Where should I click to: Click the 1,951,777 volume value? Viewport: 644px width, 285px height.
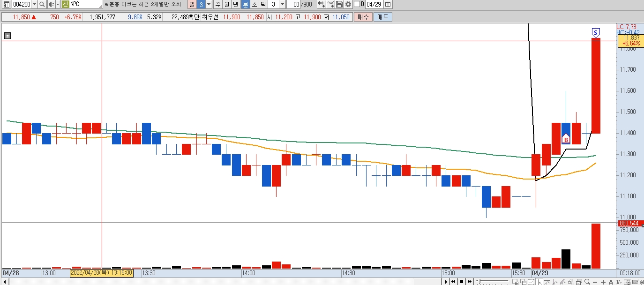point(102,17)
